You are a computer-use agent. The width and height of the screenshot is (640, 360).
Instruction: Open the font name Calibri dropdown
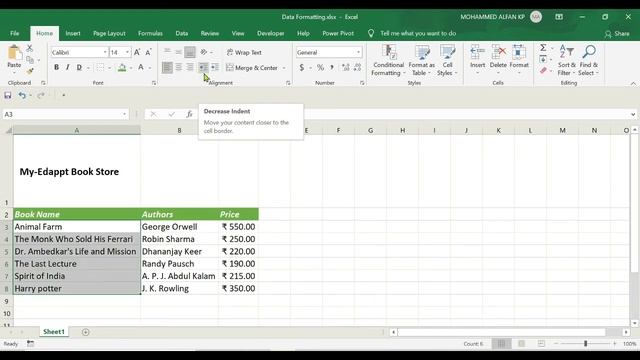pos(105,52)
